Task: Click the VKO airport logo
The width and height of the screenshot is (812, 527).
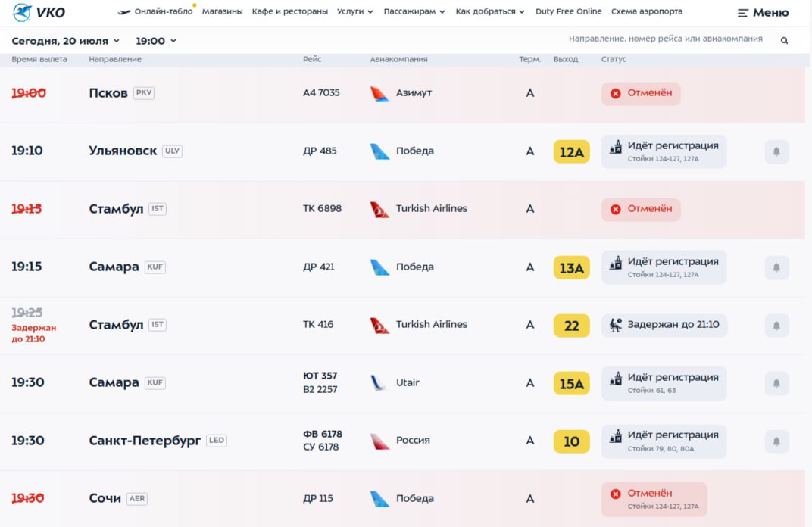Action: click(x=39, y=12)
